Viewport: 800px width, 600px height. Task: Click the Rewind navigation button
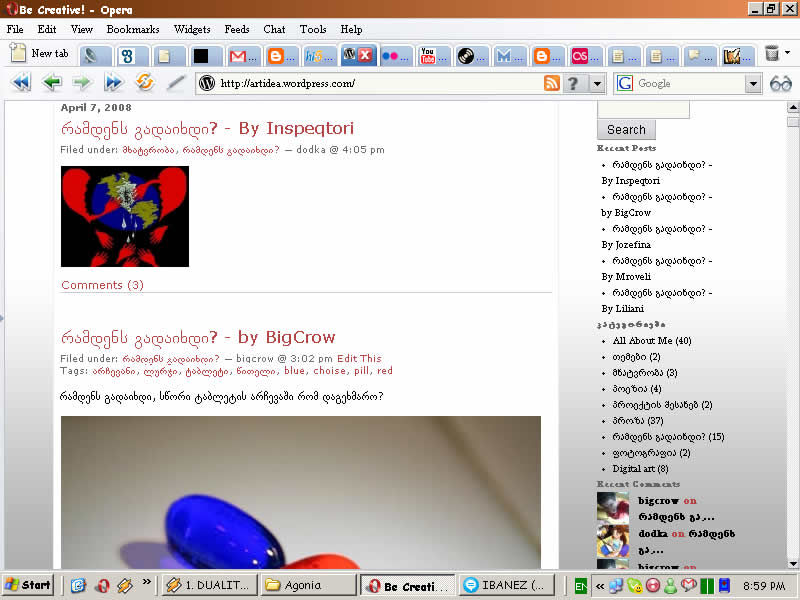point(21,82)
